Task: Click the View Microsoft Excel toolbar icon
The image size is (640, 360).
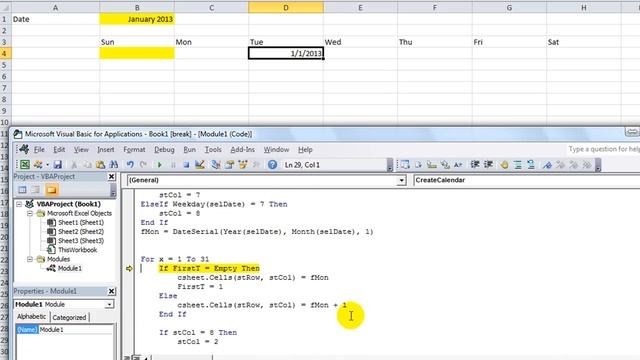Action: [x=25, y=164]
